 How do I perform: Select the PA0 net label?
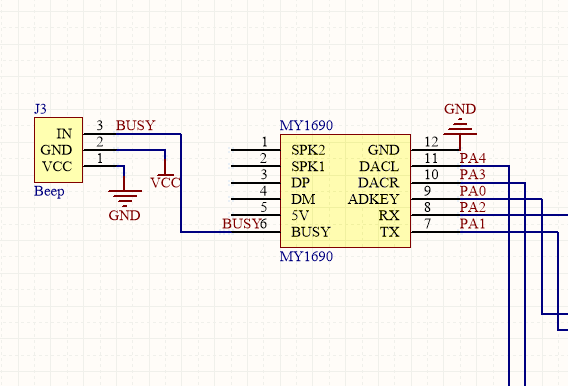[x=473, y=191]
